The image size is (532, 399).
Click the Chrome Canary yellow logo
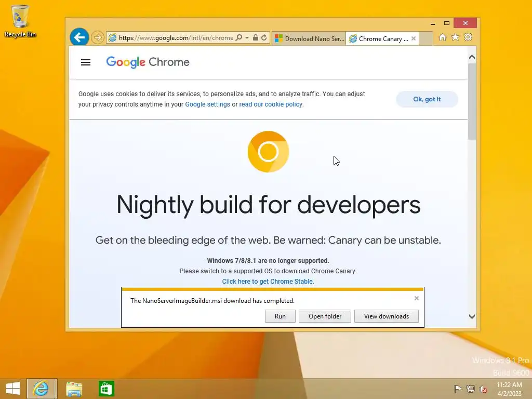pyautogui.click(x=268, y=152)
